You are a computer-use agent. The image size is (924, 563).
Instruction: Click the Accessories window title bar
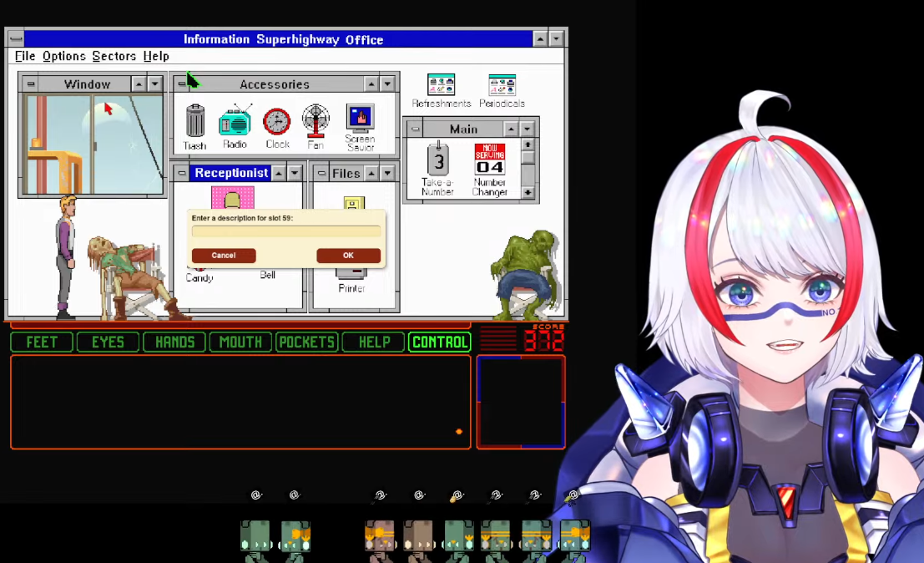(x=275, y=84)
